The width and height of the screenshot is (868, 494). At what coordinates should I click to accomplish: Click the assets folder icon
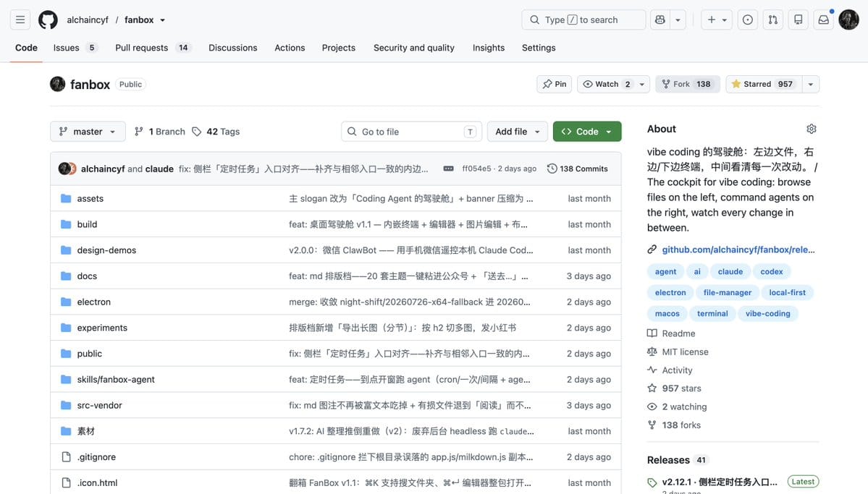click(x=66, y=199)
